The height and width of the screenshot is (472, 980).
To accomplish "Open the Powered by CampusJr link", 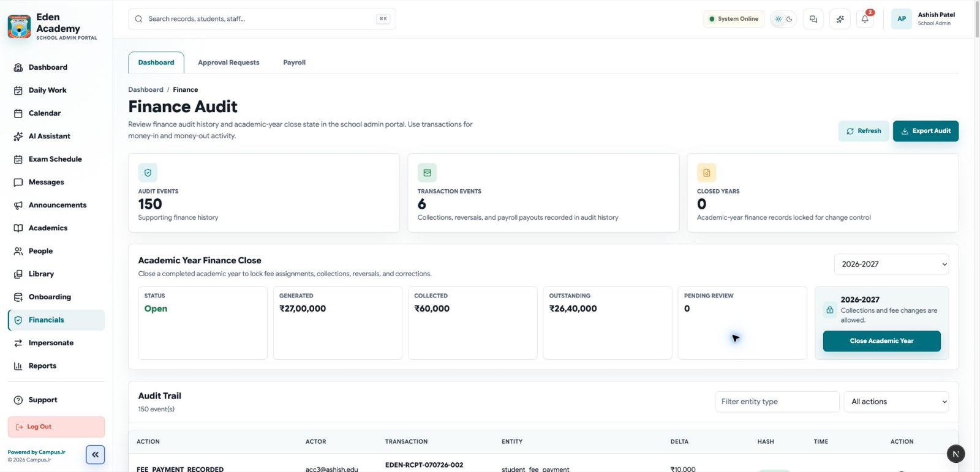I will (36, 452).
